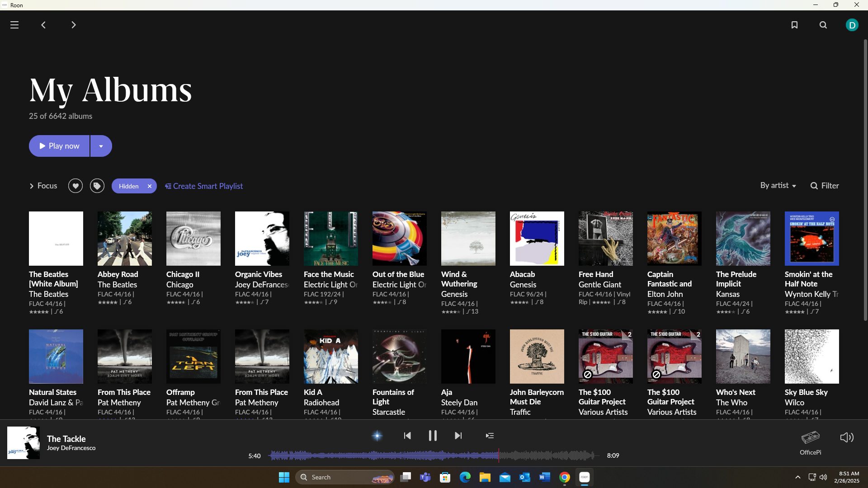Open Microsoft Teams from taskbar

click(x=425, y=477)
